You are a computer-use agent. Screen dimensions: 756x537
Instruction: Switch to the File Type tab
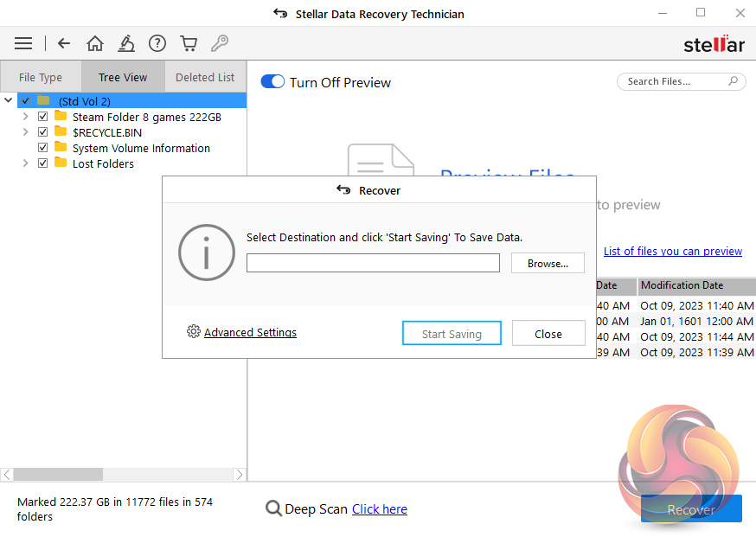[x=41, y=77]
